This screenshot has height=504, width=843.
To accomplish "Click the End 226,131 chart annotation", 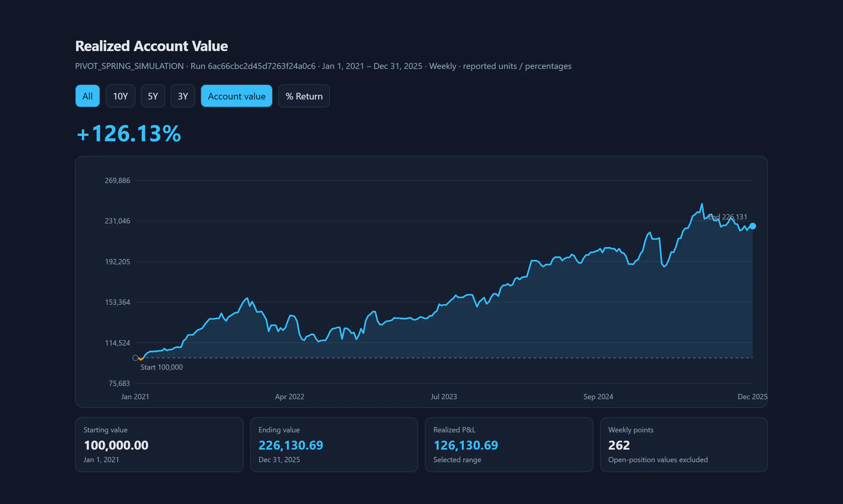I will coord(728,217).
